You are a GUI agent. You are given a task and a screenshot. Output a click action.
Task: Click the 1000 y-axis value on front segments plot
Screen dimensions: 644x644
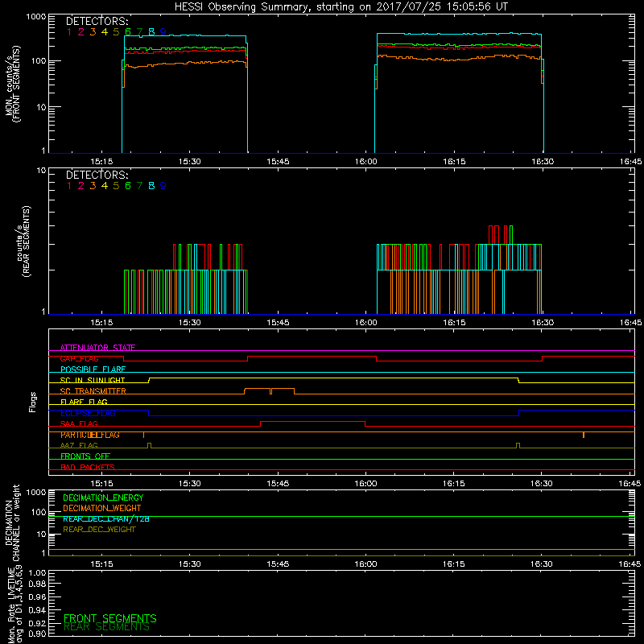36,17
